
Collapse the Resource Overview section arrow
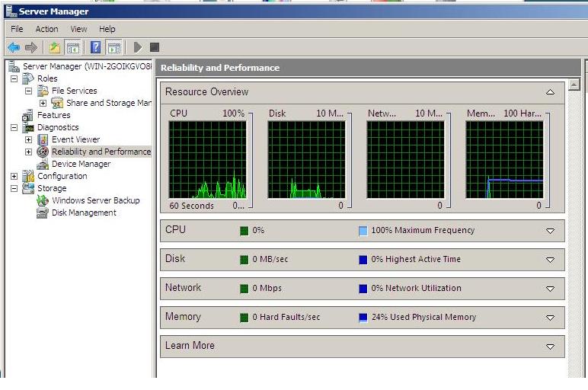[550, 92]
